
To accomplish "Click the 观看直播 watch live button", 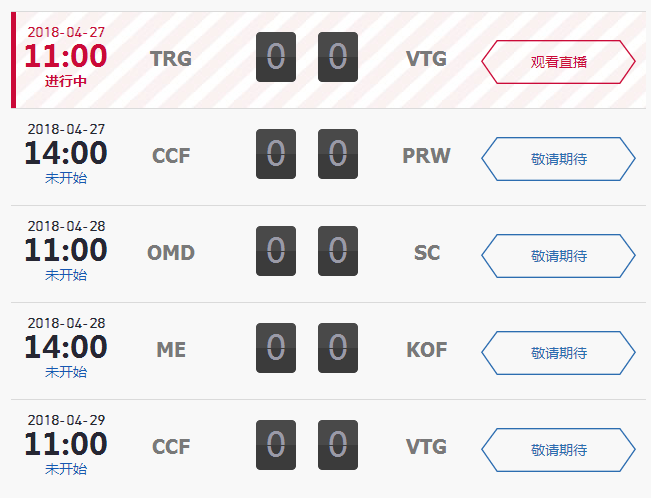I will [x=558, y=62].
